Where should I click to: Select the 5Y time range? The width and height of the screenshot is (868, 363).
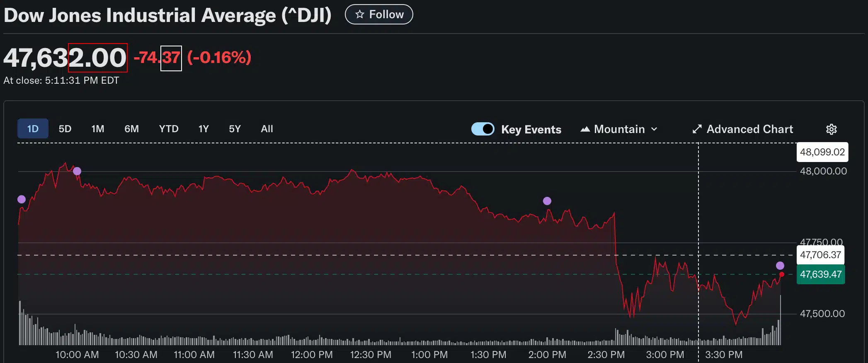235,129
